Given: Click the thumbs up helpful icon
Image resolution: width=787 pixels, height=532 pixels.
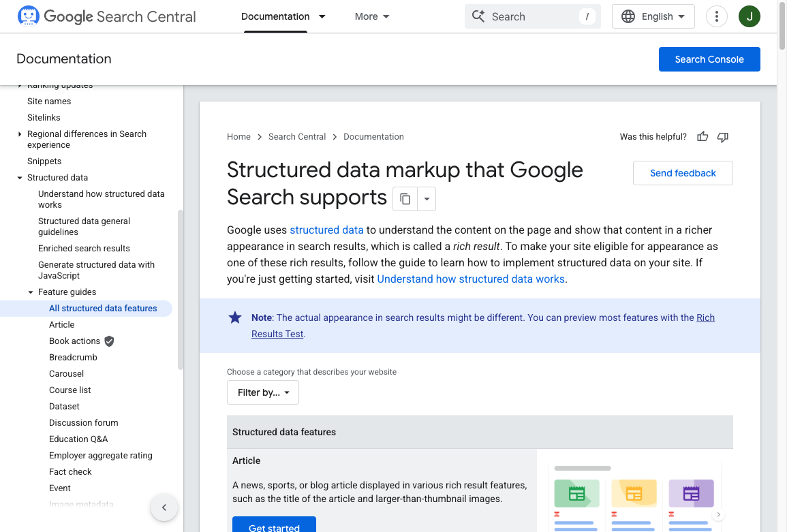Looking at the screenshot, I should point(703,136).
